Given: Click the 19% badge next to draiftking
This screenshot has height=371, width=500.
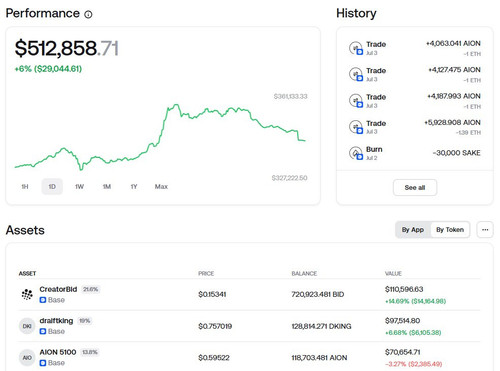Looking at the screenshot, I should click(x=85, y=321).
